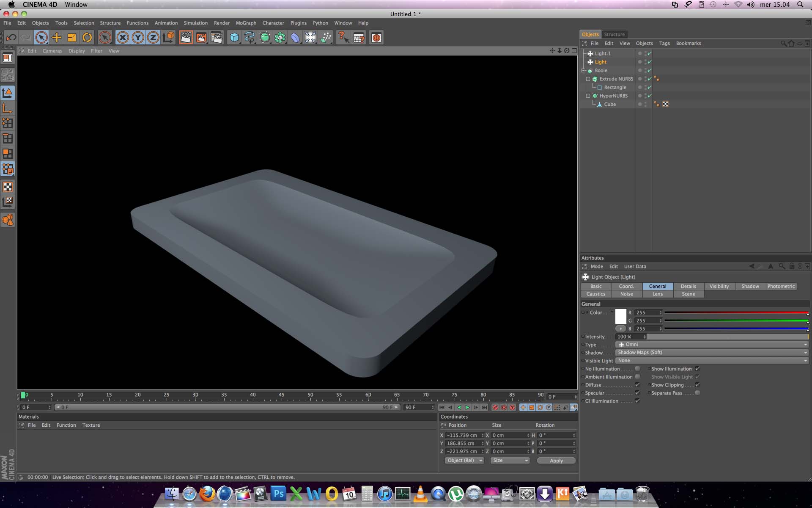Viewport: 812px width, 508px height.
Task: Open the light Type dropdown
Action: click(712, 345)
